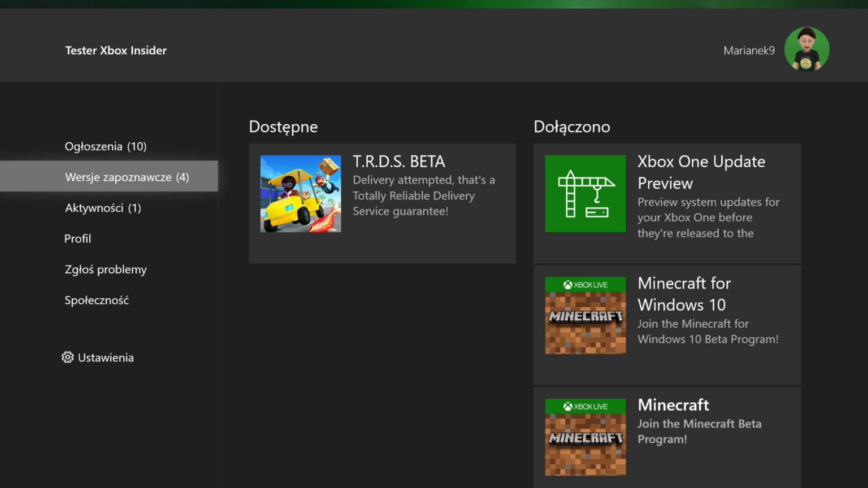
Task: Select Wersje zapoznawcze (4) in sidebar
Action: coord(108,176)
